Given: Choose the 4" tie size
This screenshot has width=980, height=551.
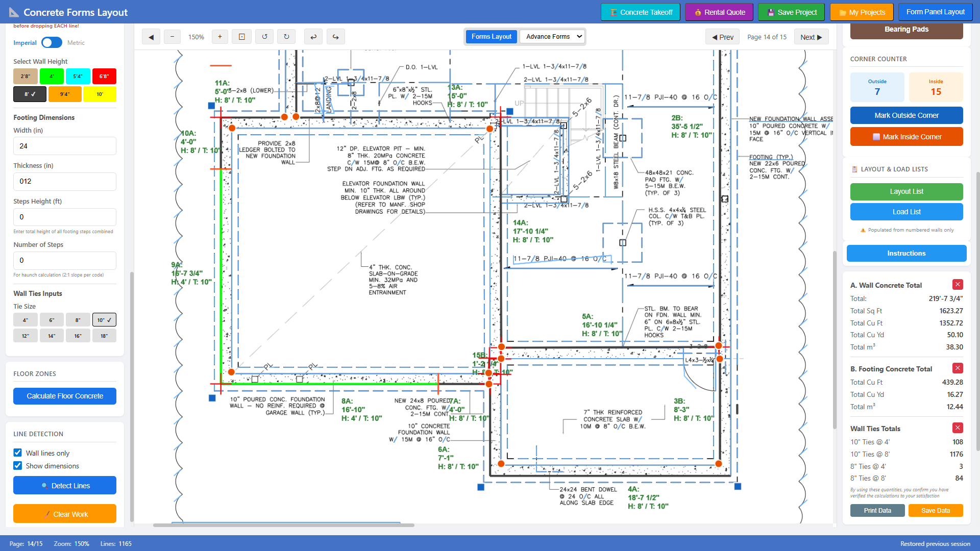Looking at the screenshot, I should 26,320.
